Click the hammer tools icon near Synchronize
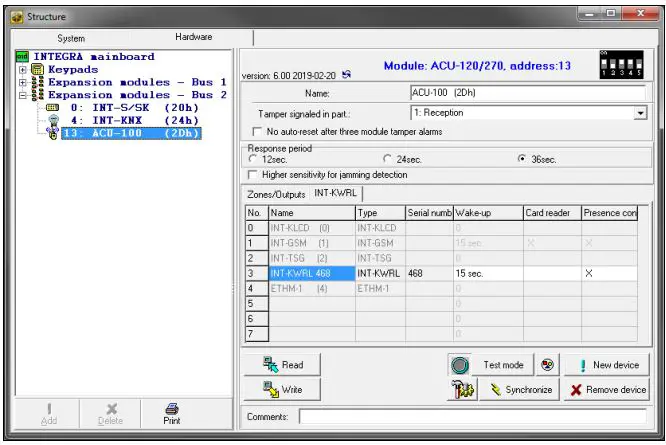This screenshot has height=445, width=666. click(x=462, y=389)
